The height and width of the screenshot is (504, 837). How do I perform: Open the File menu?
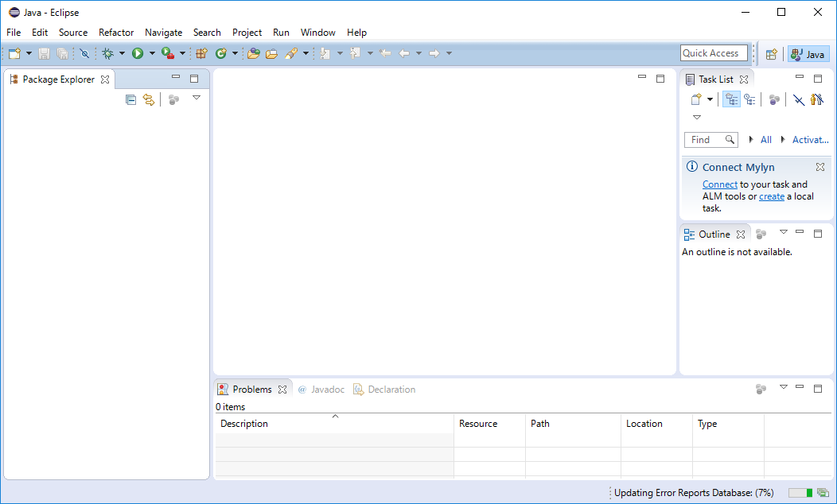point(14,33)
